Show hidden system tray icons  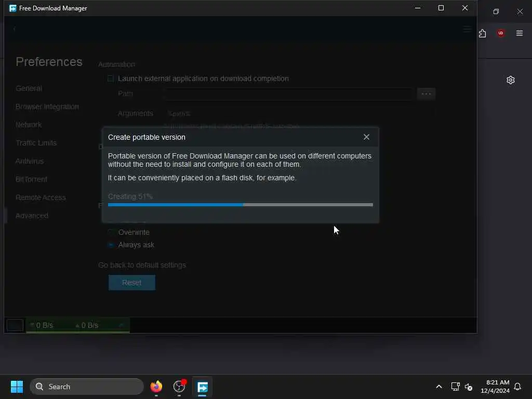click(439, 387)
